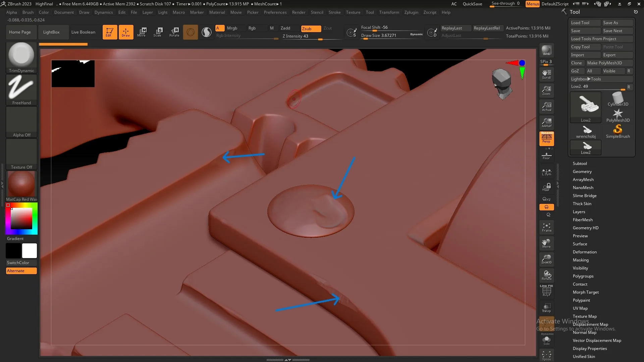Select the PolyMesh3D star tool
The height and width of the screenshot is (362, 644).
pos(618,115)
